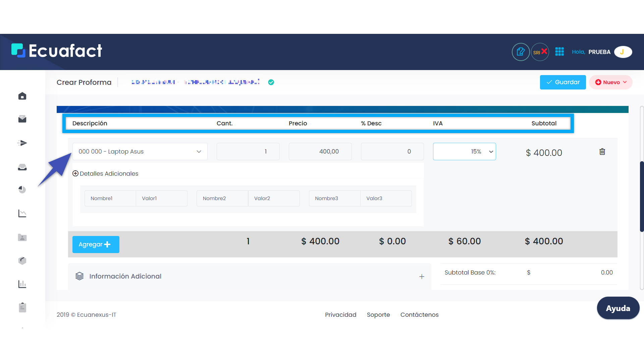This screenshot has width=644, height=362.
Task: Expand the Nuevo dropdown button
Action: [x=611, y=82]
